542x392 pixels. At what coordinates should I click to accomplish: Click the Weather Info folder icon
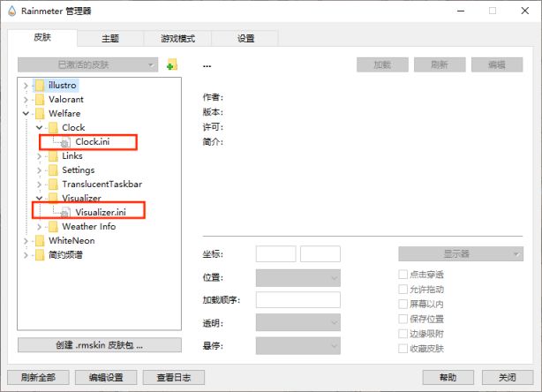pos(53,227)
